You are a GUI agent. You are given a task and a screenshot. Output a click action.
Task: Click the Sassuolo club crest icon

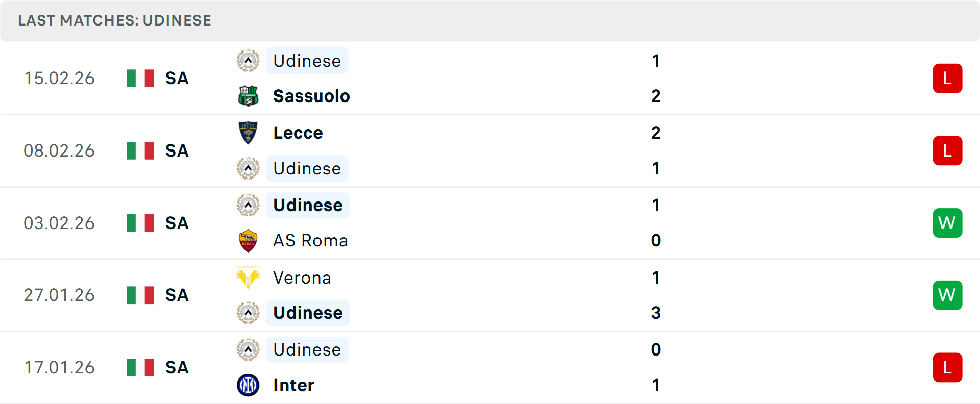(248, 96)
